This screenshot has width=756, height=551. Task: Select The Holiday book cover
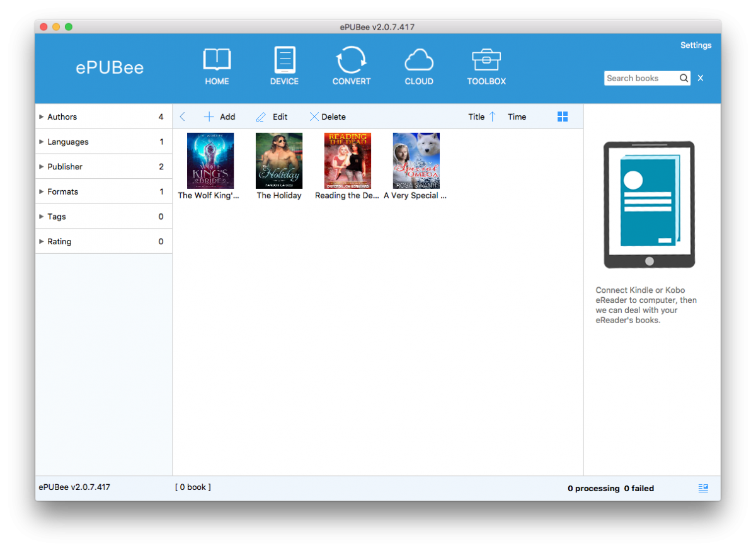coord(279,161)
